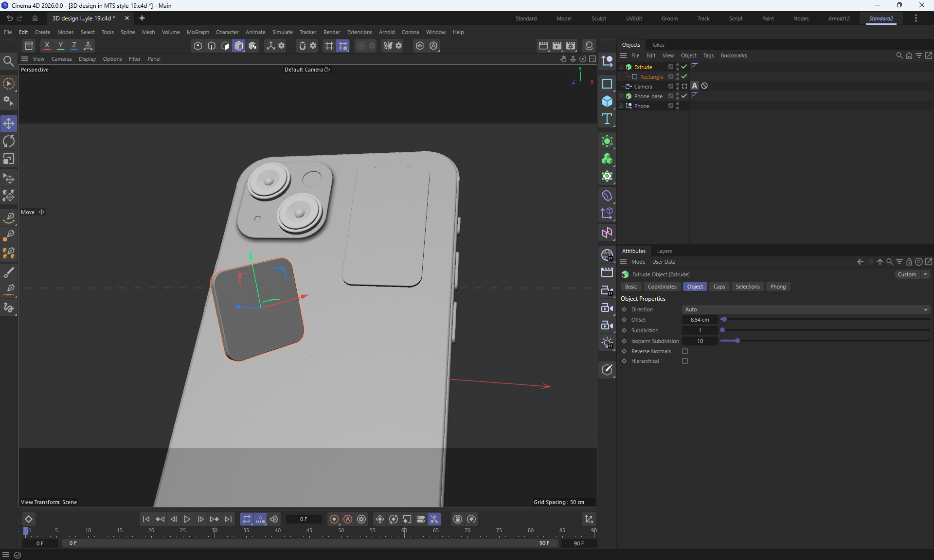The width and height of the screenshot is (934, 560).
Task: Activate the Move tool
Action: pyautogui.click(x=9, y=124)
